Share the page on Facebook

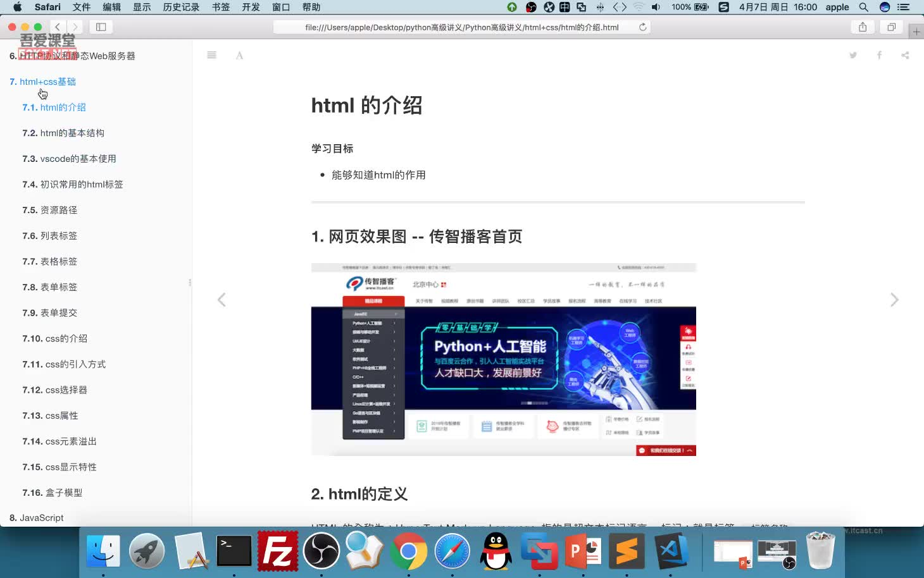coord(879,55)
